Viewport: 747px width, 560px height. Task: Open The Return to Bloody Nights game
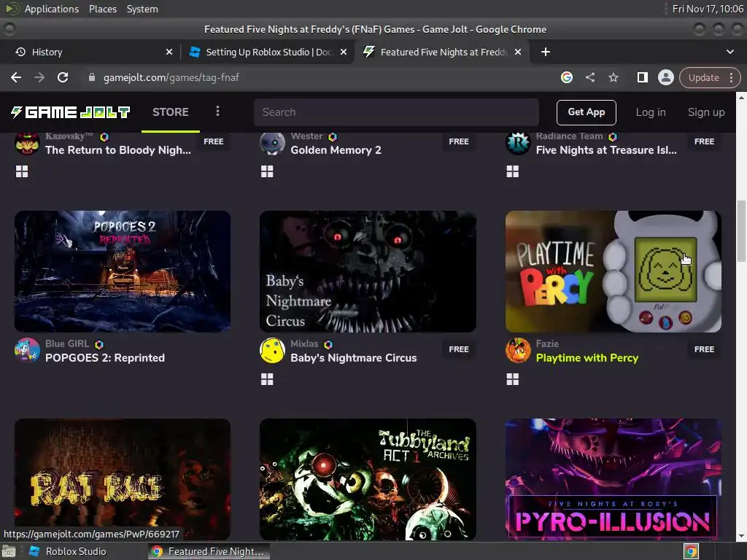pos(118,150)
